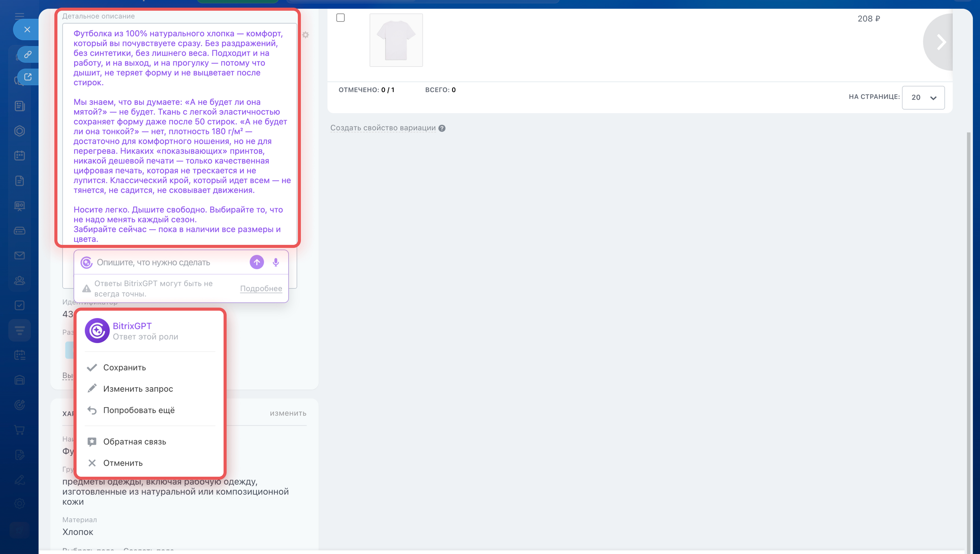Expand the right arrow chevron panel
This screenshot has height=554, width=980.
pyautogui.click(x=940, y=42)
